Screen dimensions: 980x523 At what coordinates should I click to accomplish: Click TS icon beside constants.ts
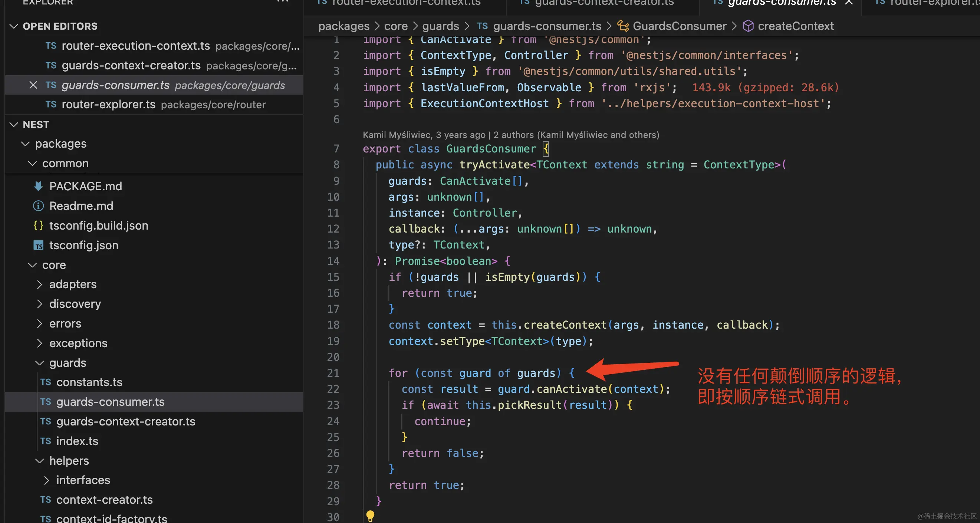[x=46, y=382]
